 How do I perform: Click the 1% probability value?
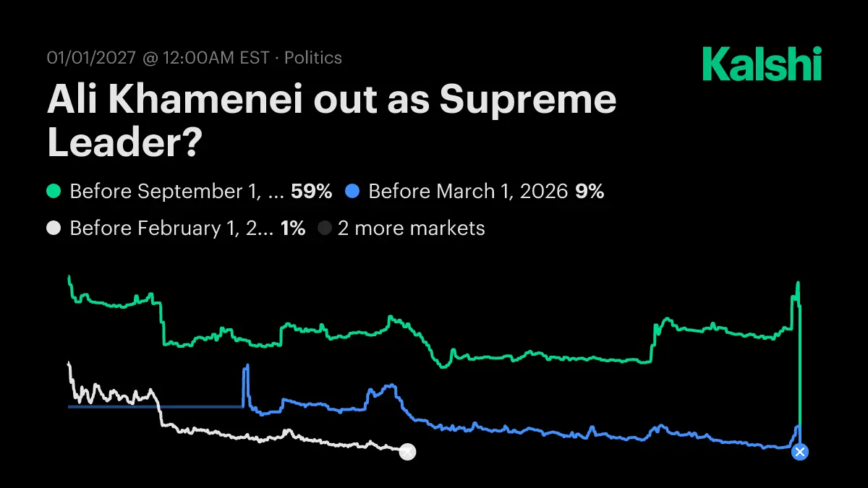[292, 228]
